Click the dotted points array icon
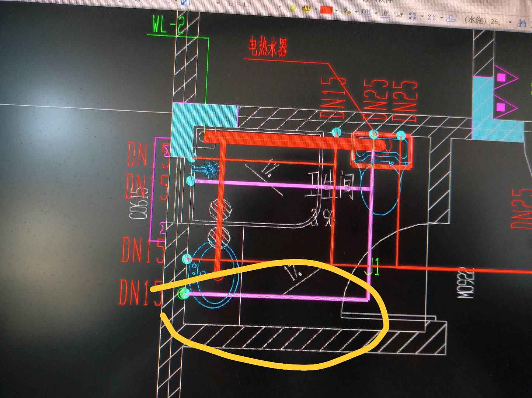The height and width of the screenshot is (398, 532). point(432,17)
